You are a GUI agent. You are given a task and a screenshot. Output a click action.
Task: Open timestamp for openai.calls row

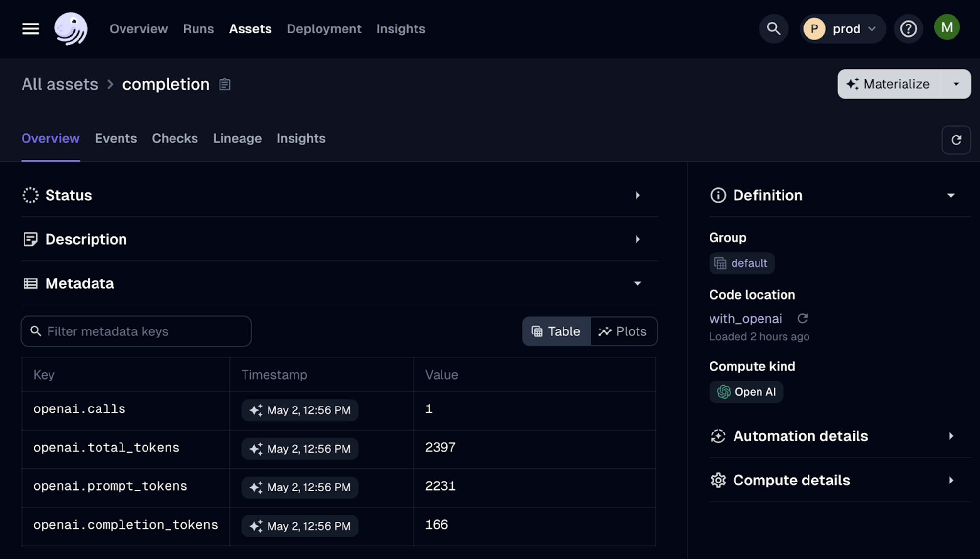click(x=300, y=410)
